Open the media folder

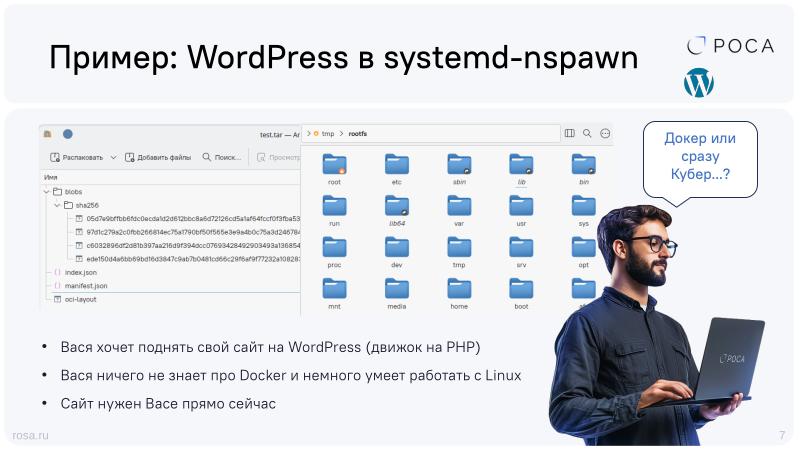(397, 289)
